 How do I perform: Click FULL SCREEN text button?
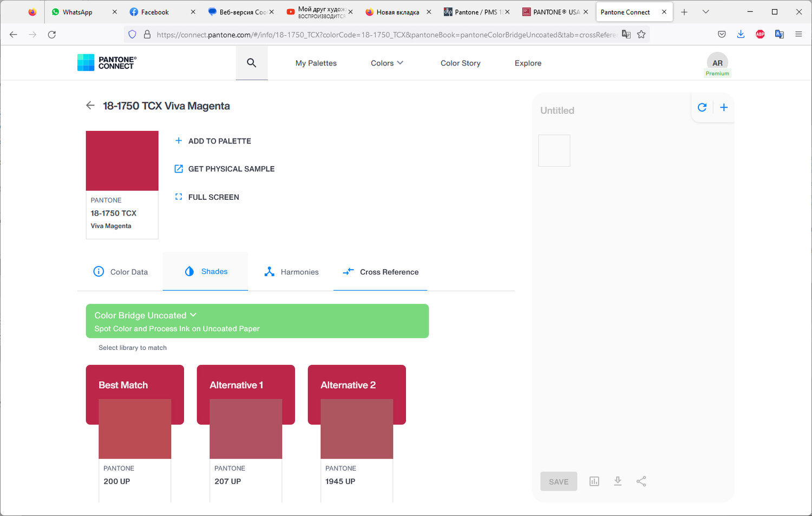(214, 197)
